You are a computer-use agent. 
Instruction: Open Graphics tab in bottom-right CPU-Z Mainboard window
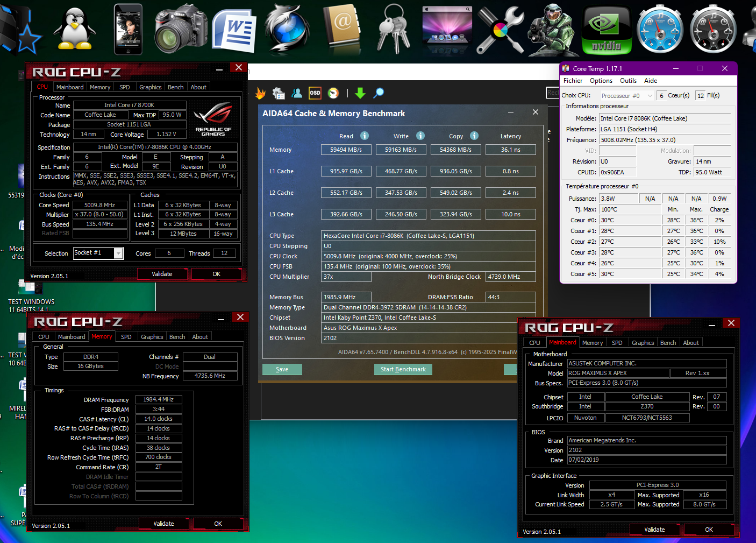643,343
